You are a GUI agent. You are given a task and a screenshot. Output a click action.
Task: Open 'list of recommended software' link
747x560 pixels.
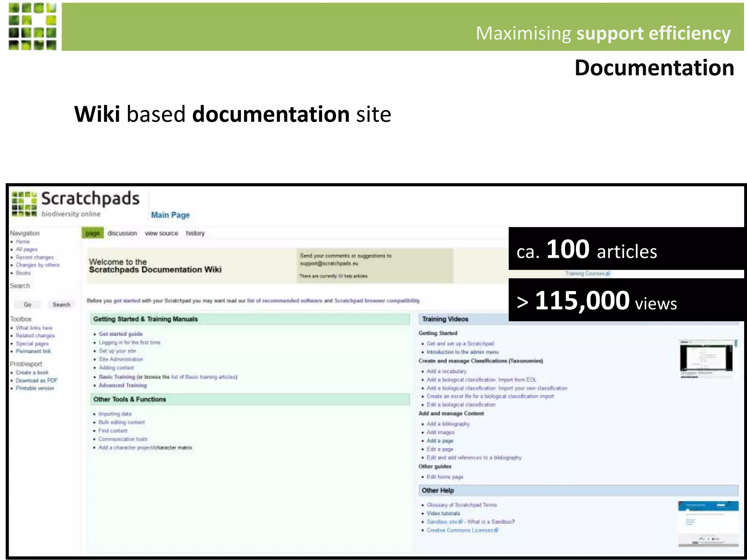pos(285,301)
